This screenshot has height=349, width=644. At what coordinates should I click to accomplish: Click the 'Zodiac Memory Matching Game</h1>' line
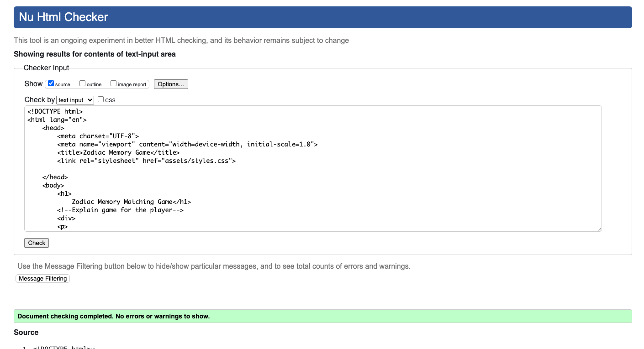(x=132, y=202)
